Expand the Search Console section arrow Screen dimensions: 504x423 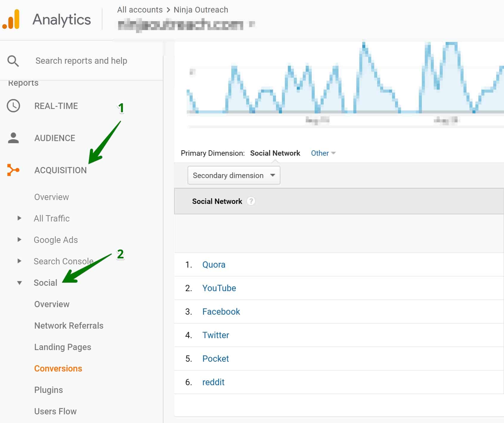point(19,261)
